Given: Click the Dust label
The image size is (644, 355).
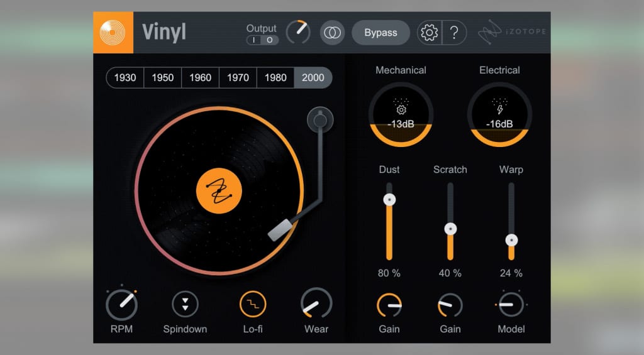Looking at the screenshot, I should (x=389, y=170).
